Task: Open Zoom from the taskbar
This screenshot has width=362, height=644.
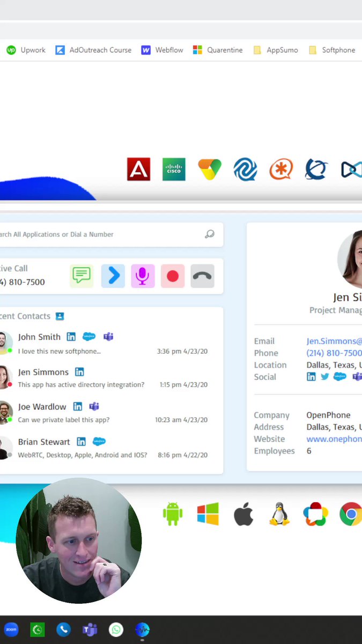Action: [x=11, y=629]
